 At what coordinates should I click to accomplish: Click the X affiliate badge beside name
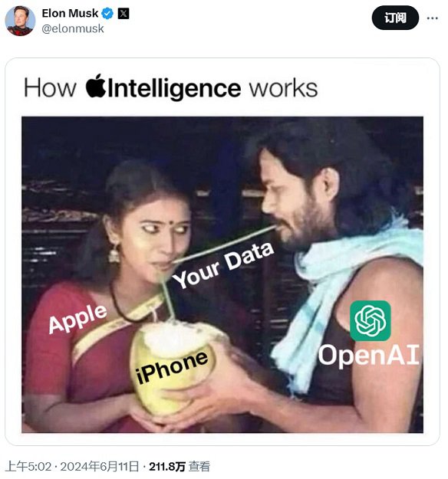coord(124,14)
